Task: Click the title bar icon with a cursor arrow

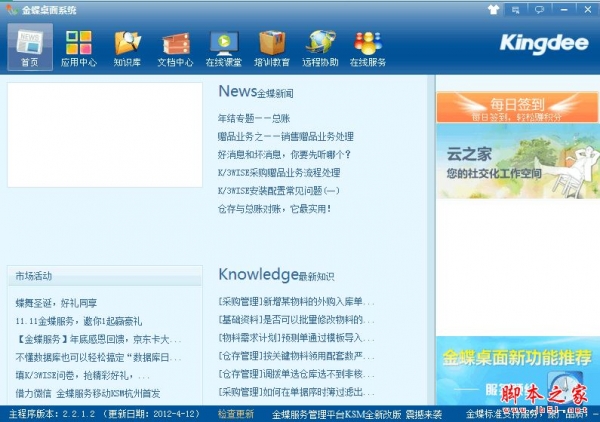Action: (516, 10)
